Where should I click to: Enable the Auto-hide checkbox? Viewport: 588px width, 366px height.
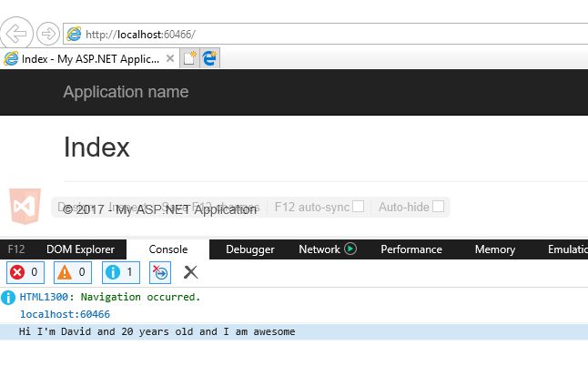pos(438,207)
